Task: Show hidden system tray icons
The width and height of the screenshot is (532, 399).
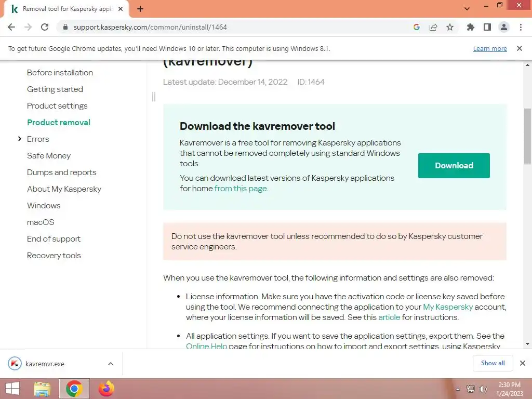Action: (458, 389)
